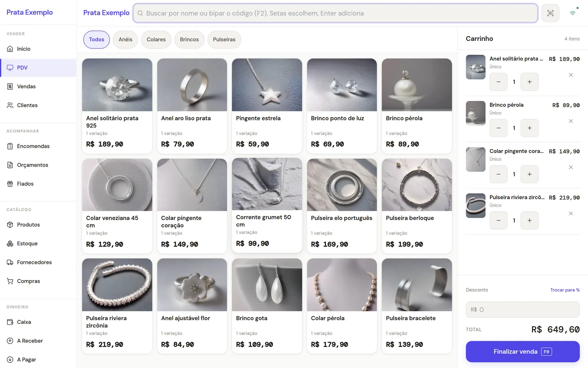Filter products by Anéis
The image size is (588, 368).
125,39
